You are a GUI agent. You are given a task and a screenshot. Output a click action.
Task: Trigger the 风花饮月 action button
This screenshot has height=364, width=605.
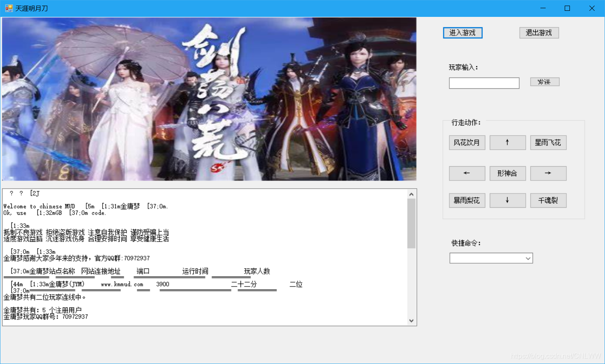pyautogui.click(x=467, y=143)
